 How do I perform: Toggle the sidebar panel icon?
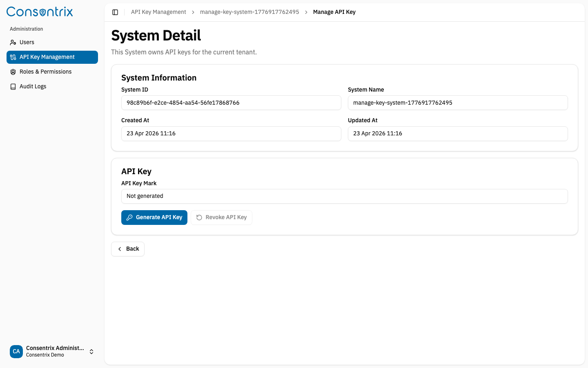click(x=115, y=12)
